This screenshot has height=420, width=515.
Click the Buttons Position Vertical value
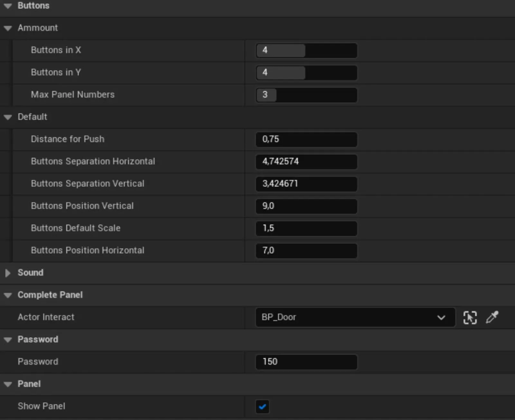click(306, 206)
